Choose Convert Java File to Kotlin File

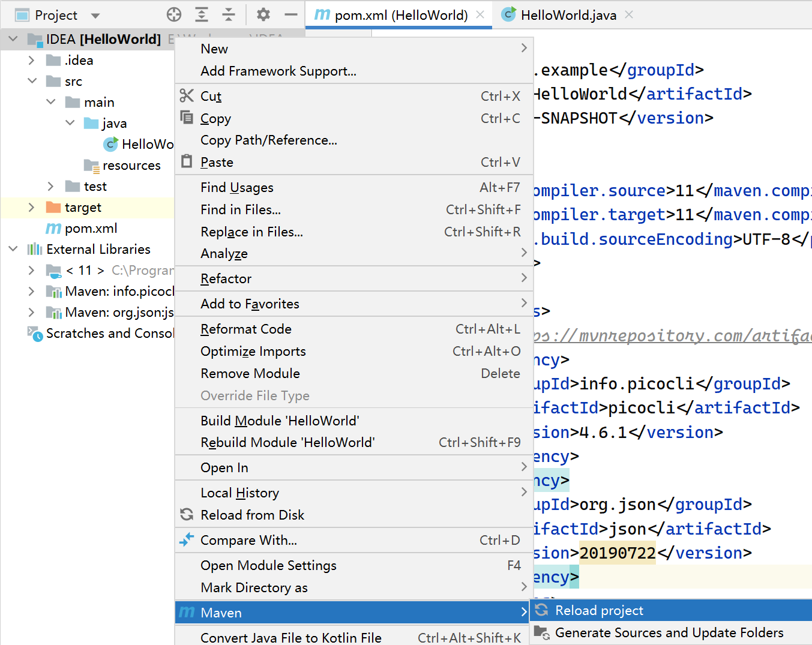(354, 637)
